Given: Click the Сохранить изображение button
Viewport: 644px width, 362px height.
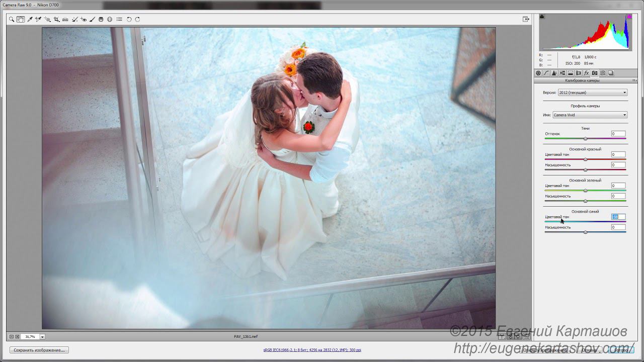Looking at the screenshot, I should pyautogui.click(x=39, y=350).
